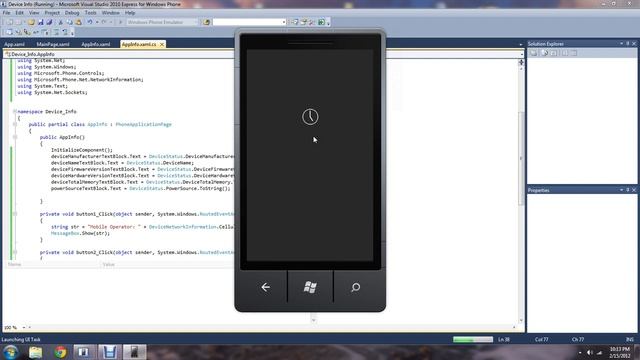Collapse the namespace Device_Info block
The width and height of the screenshot is (640, 360).
15,111
